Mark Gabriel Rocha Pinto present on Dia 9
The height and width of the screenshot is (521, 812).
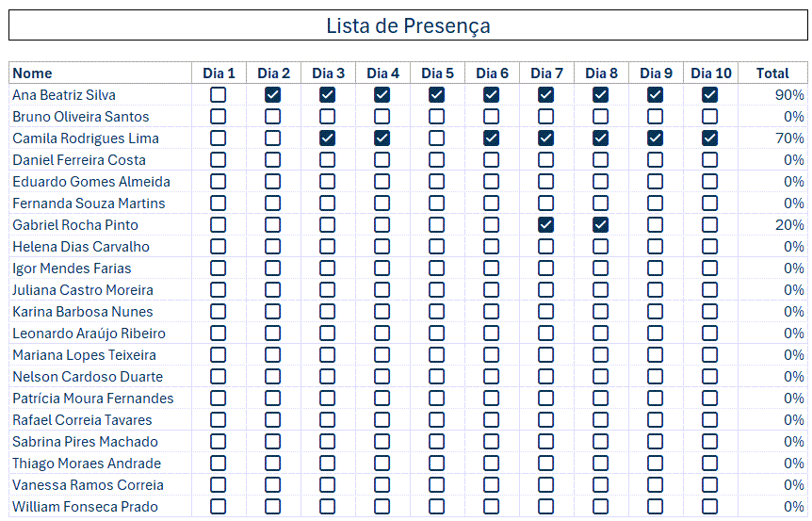(x=655, y=224)
